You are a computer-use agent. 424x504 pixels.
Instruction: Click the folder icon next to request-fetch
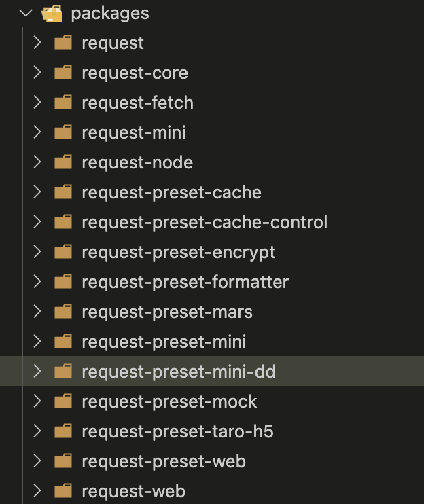63,103
